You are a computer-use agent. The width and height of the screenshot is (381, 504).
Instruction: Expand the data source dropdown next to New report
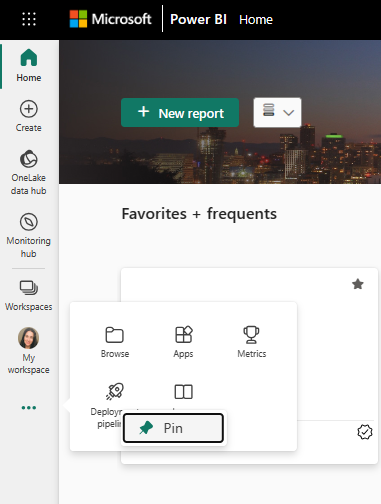[x=277, y=112]
